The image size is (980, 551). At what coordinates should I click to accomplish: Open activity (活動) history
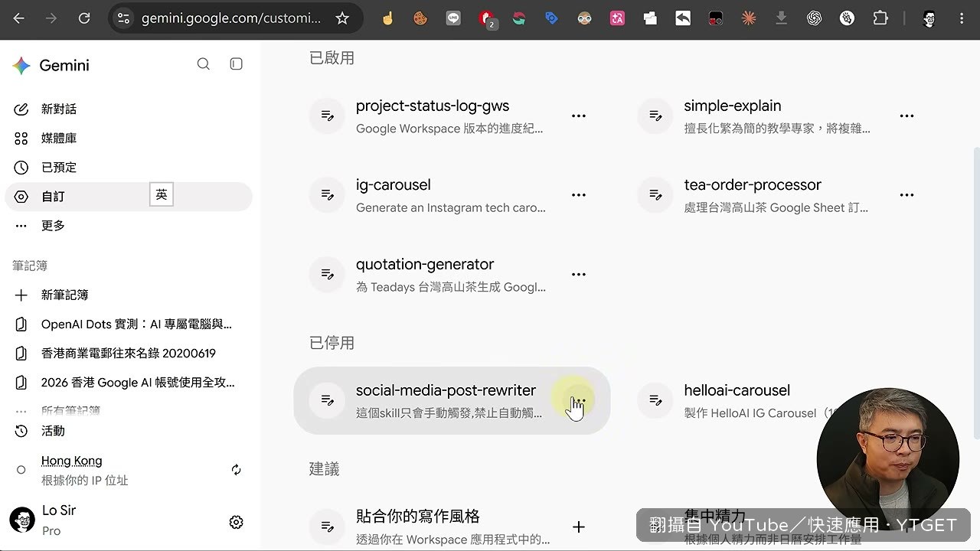click(129, 431)
